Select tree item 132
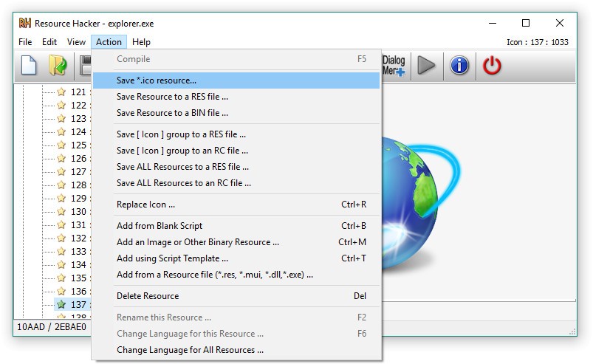Viewport: 593px width, 364px height. click(x=79, y=238)
